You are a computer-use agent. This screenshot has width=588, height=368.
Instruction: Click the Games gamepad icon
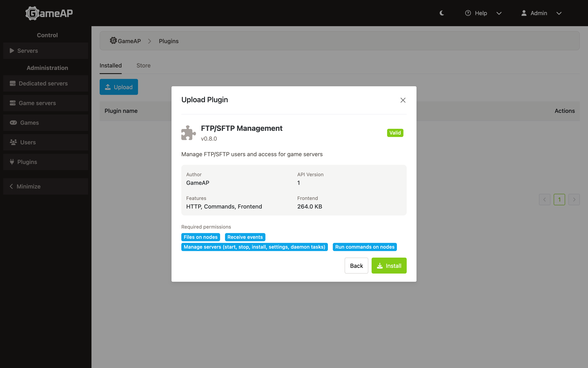13,122
